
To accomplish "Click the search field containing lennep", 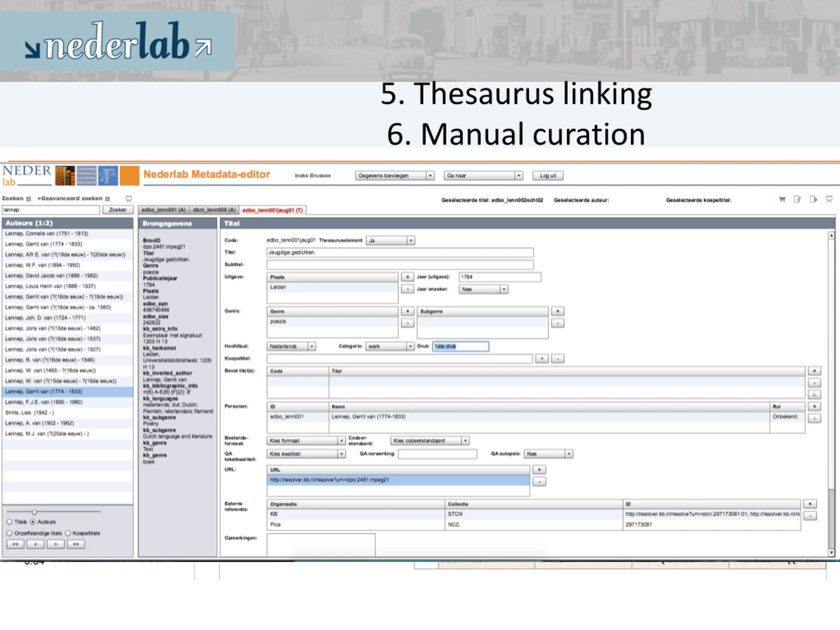I will click(51, 210).
